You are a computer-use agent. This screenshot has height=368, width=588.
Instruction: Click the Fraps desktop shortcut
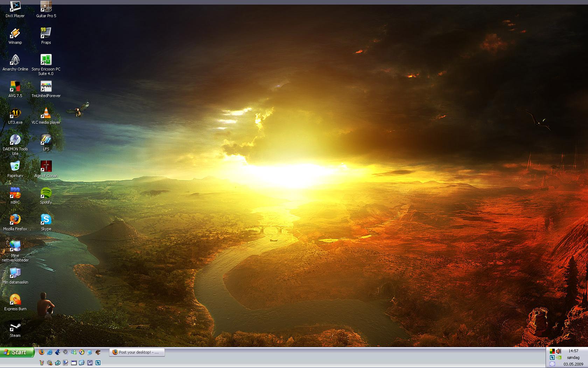(x=46, y=36)
